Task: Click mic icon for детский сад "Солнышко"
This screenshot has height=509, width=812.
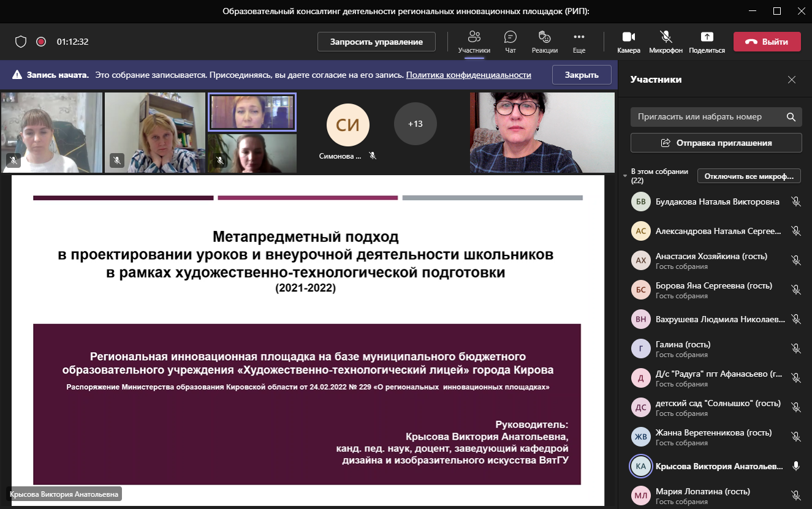Action: click(795, 407)
